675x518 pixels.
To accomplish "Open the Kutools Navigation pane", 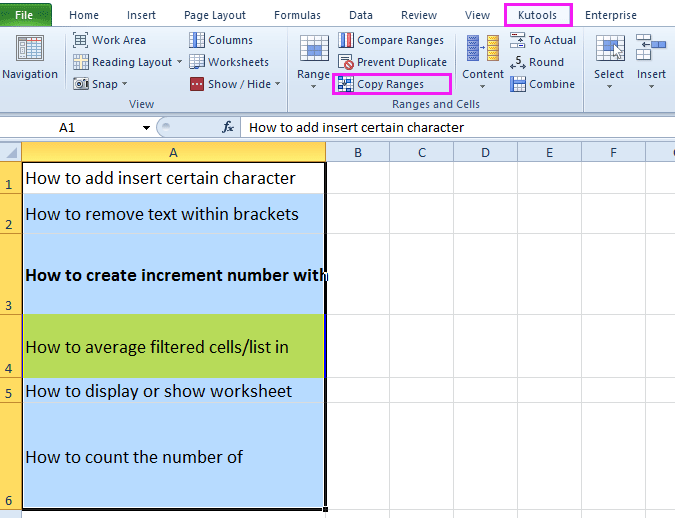I will 30,58.
